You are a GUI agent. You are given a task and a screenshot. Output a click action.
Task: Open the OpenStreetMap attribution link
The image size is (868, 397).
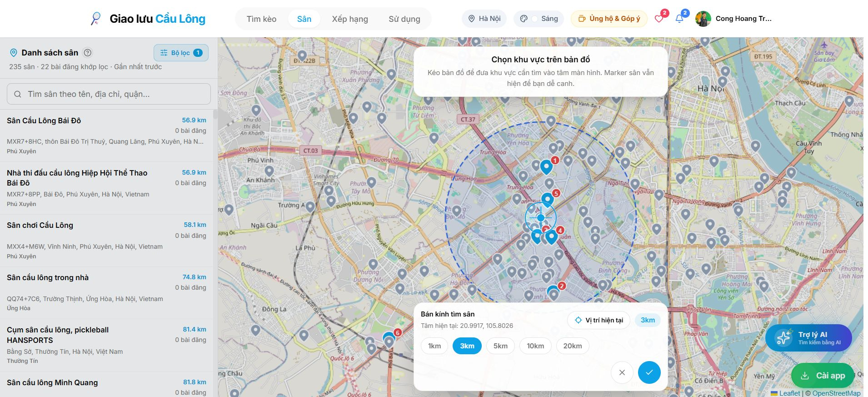coord(836,393)
